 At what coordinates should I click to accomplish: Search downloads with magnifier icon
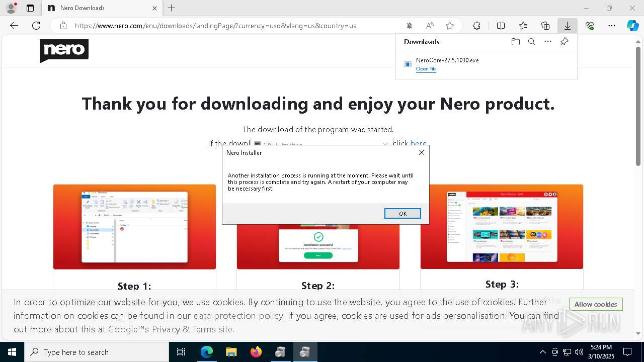coord(531,42)
